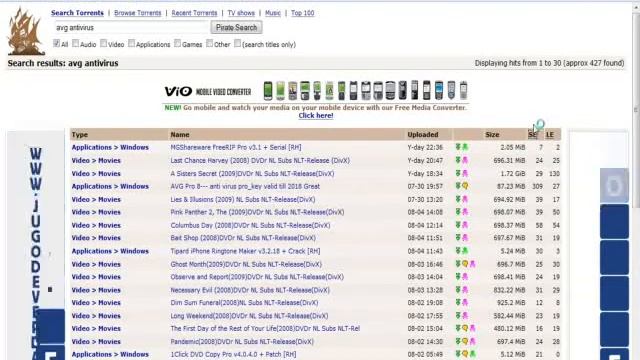Image resolution: width=640 pixels, height=360 pixels.
Task: Click the Pirate Search button
Action: click(236, 28)
